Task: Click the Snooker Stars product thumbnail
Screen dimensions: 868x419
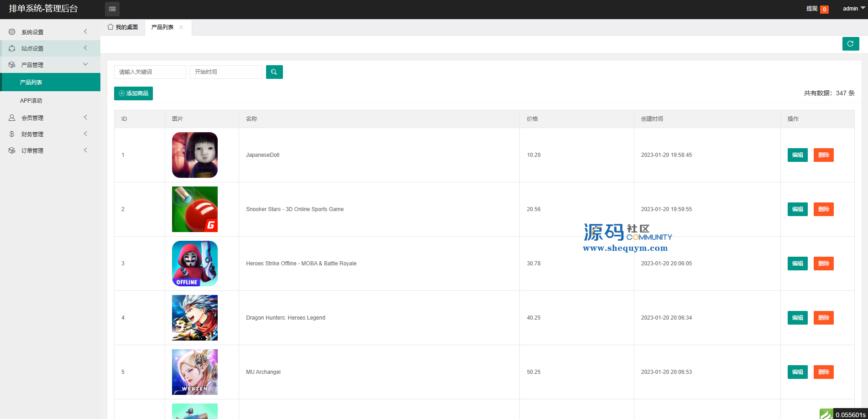Action: pos(195,209)
